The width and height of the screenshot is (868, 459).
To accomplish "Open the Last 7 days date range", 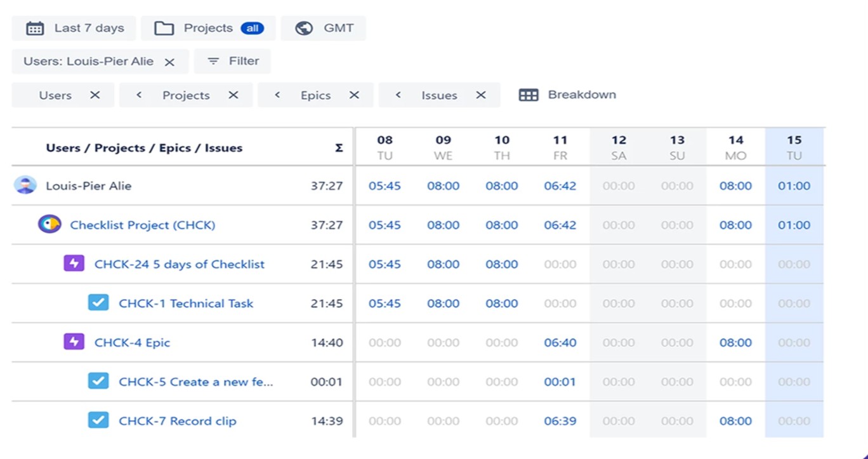I will coord(88,29).
